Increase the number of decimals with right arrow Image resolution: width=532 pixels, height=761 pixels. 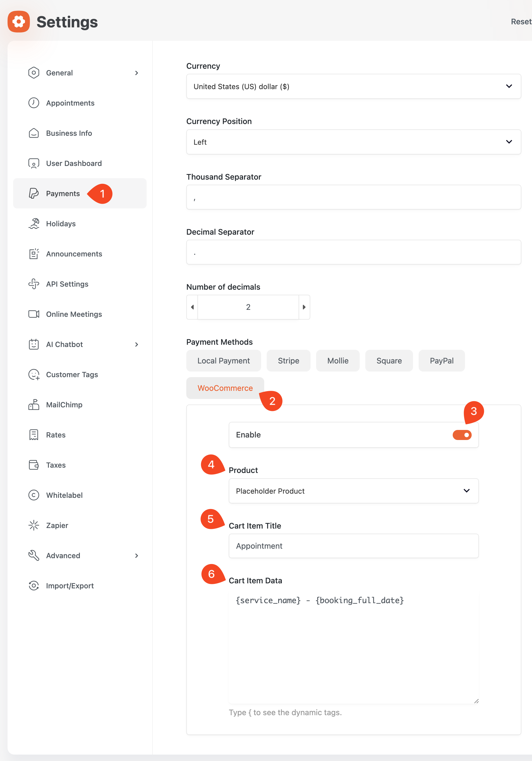click(x=304, y=307)
